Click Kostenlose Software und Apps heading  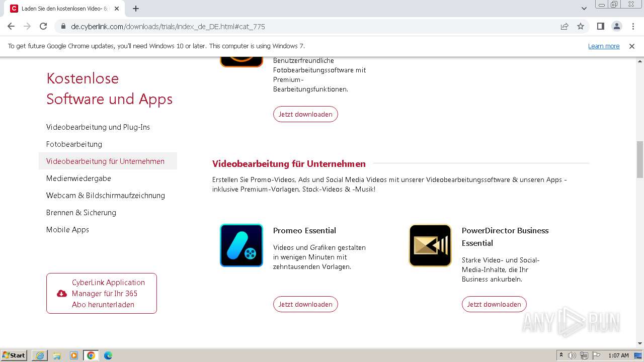pos(109,88)
